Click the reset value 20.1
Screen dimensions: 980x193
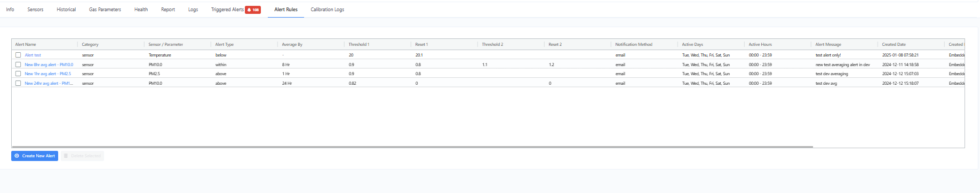coord(419,55)
